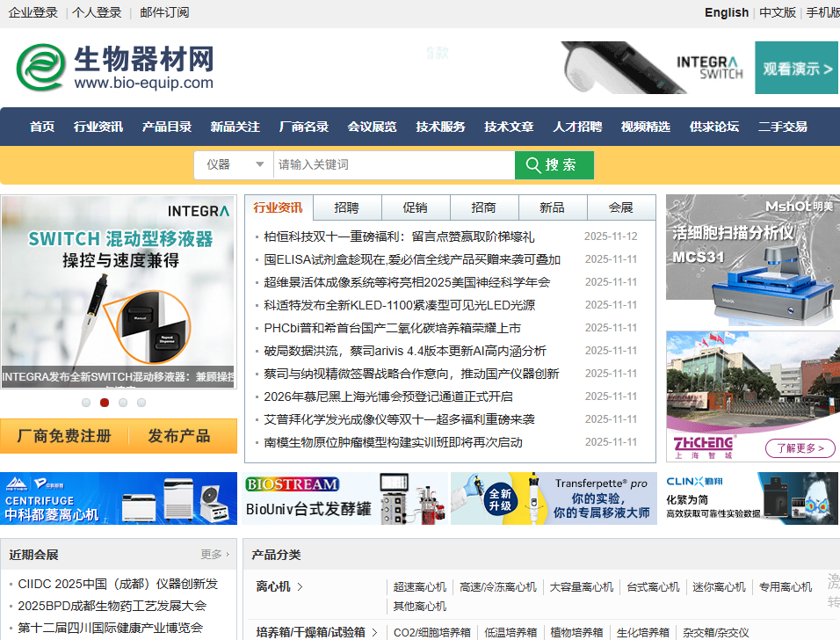Viewport: 840px width, 640px height.
Task: Switch to the 招聘 tab
Action: pos(346,207)
